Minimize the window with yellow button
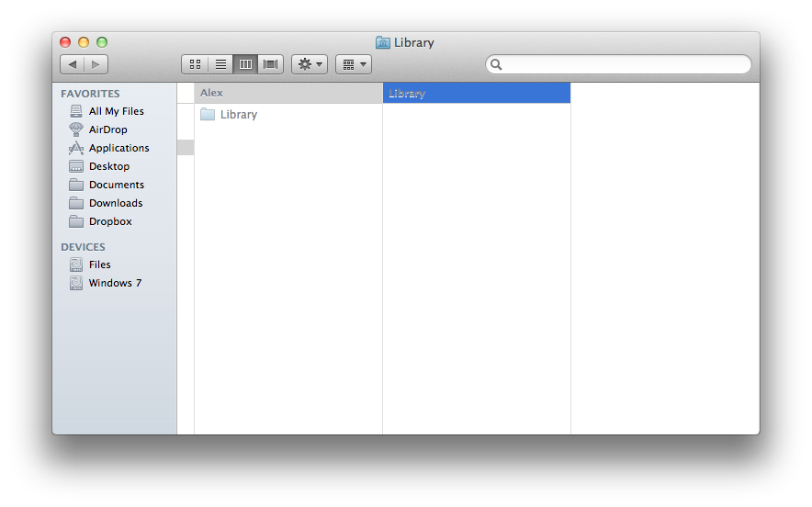Image resolution: width=812 pixels, height=507 pixels. 84,42
